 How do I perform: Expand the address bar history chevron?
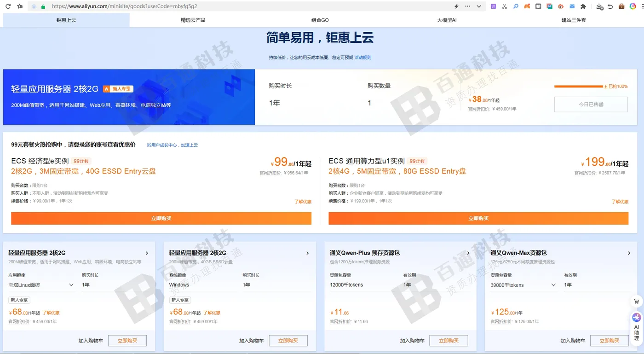point(479,6)
